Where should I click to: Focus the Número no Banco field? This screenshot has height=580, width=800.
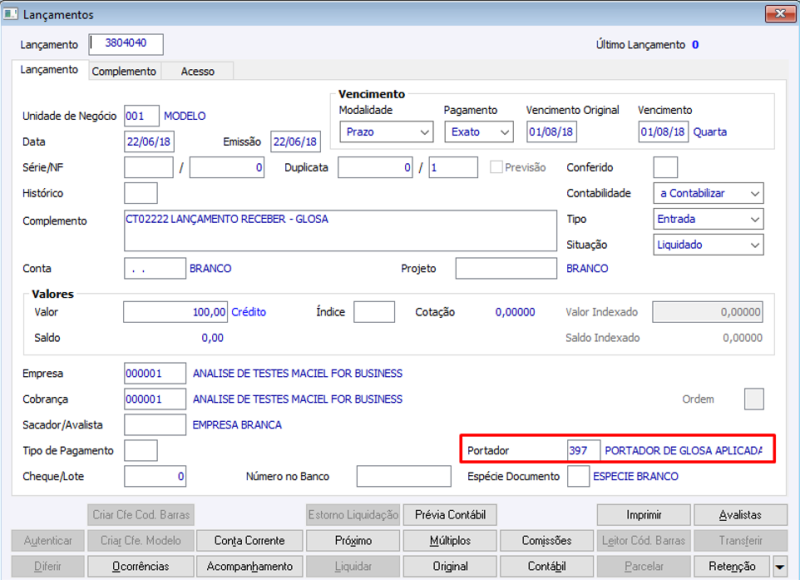coord(404,476)
